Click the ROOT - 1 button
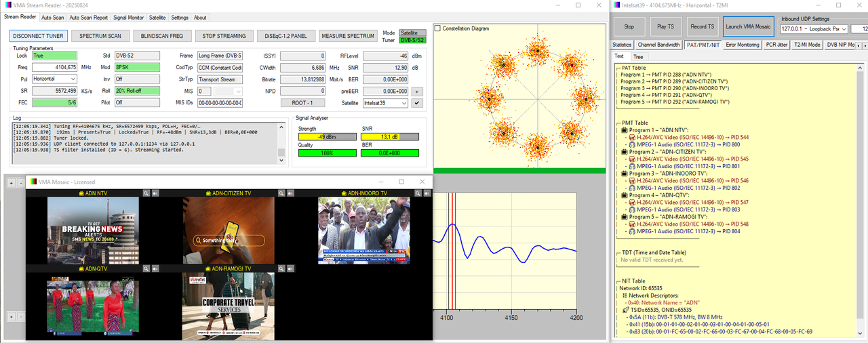868x343 pixels. coord(303,103)
